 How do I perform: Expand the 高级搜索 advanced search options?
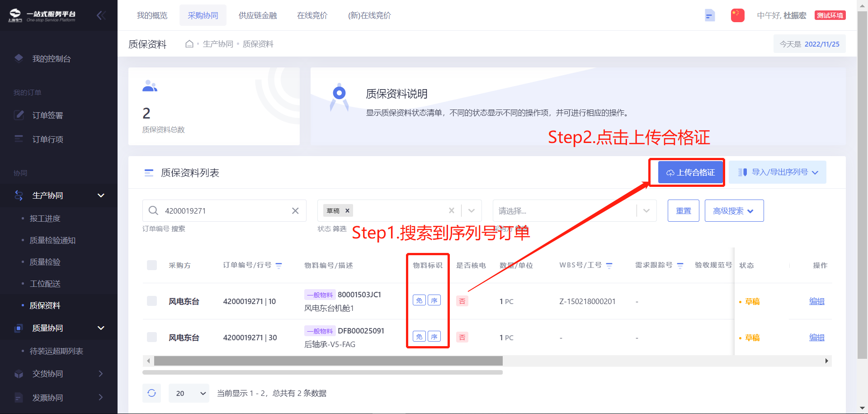[734, 211]
